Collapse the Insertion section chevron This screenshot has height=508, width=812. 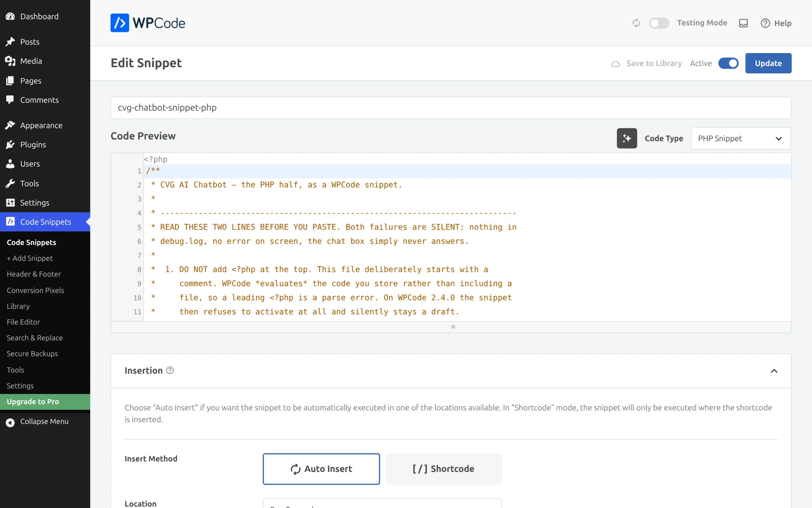[x=774, y=371]
